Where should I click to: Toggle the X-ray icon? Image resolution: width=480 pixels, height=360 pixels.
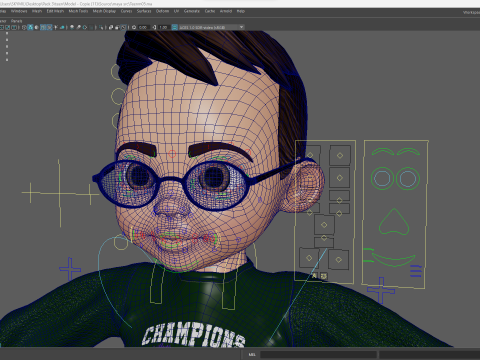(111, 27)
